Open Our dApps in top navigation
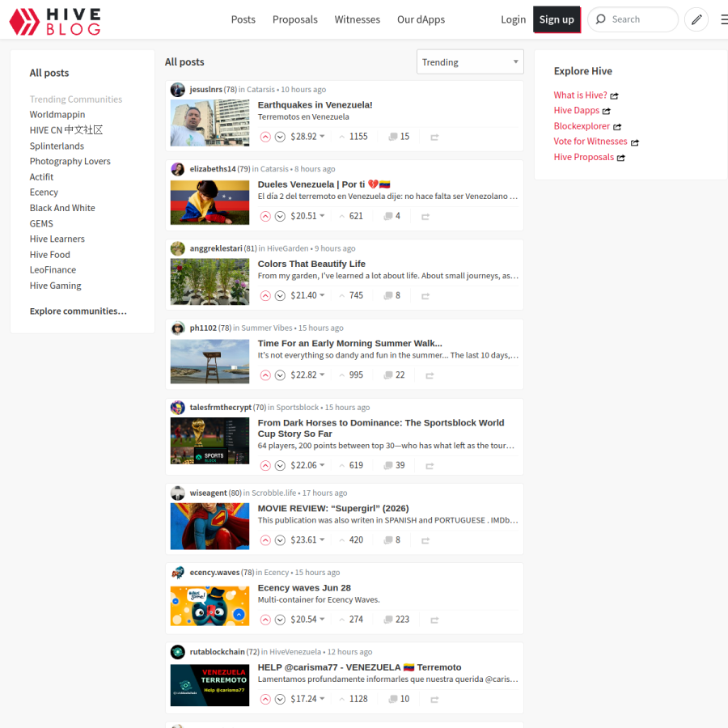 point(421,19)
